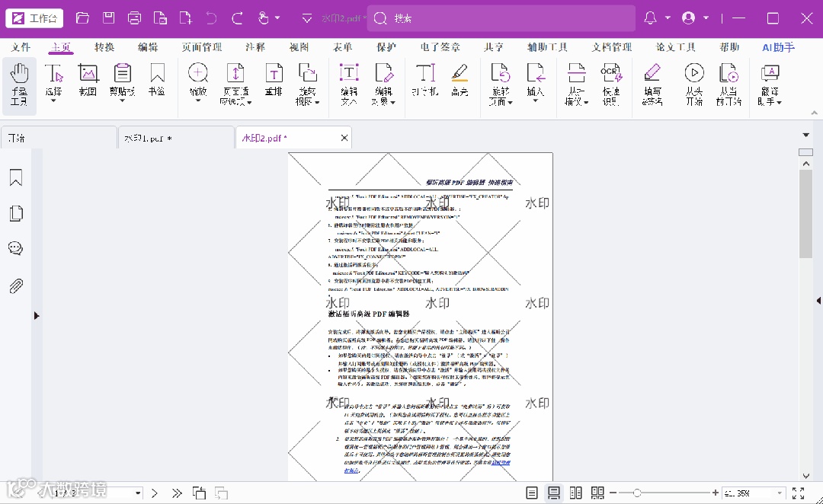
Task: Expand the right side panel arrow
Action: tap(818, 301)
